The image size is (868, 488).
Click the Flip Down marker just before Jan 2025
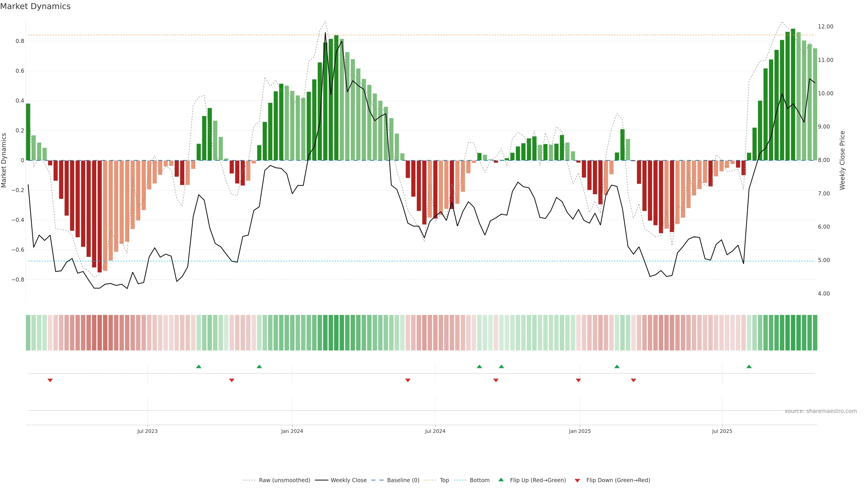578,380
